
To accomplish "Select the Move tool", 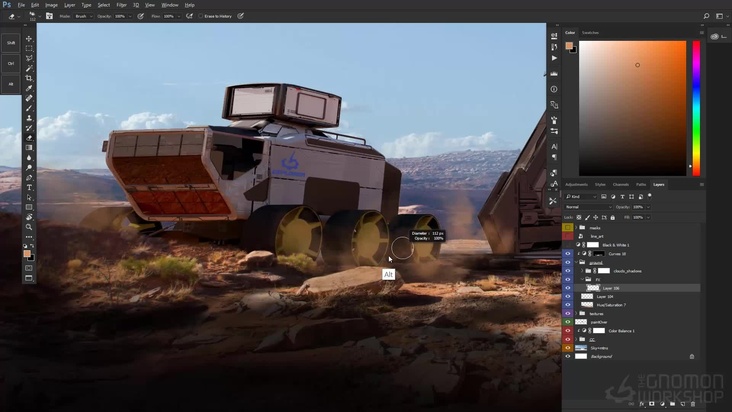I will (29, 38).
